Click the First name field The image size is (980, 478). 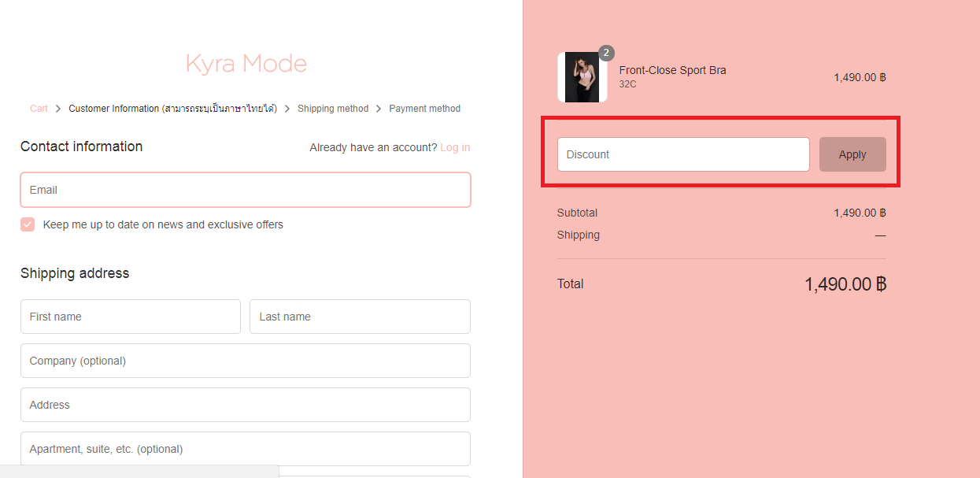click(131, 317)
